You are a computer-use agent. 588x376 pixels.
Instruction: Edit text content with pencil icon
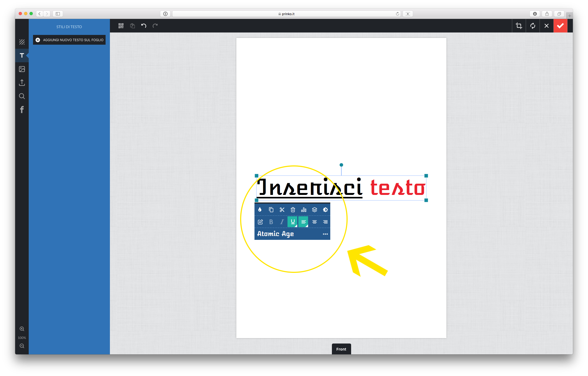point(260,222)
